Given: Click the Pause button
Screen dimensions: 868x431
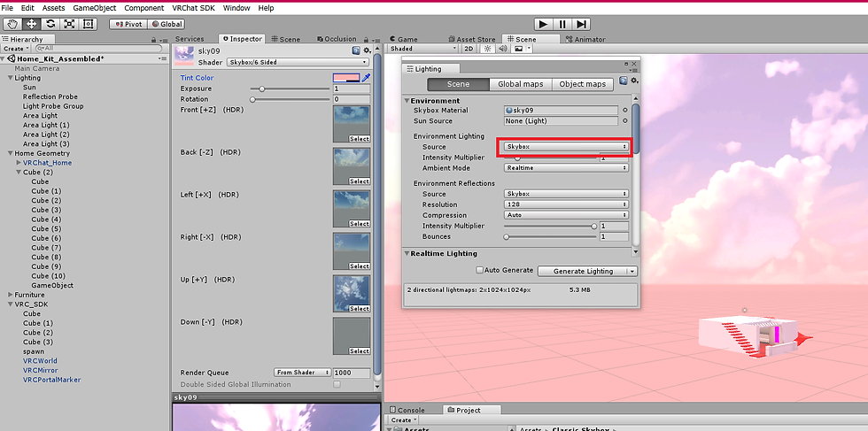Looking at the screenshot, I should coord(562,25).
